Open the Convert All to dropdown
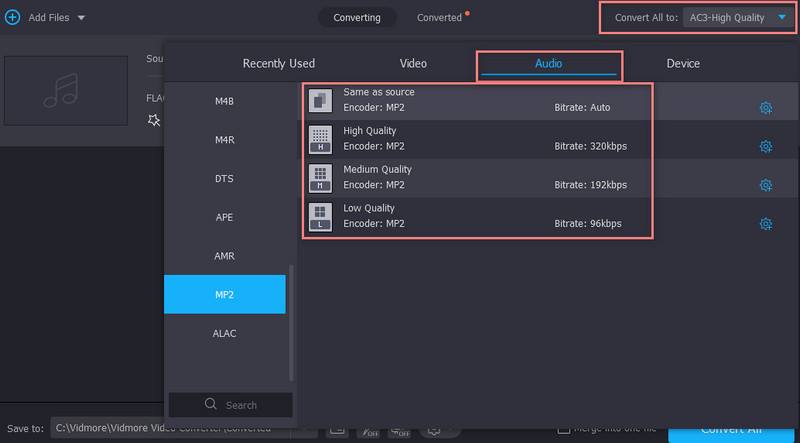Viewport: 800px width, 443px height. pos(782,17)
